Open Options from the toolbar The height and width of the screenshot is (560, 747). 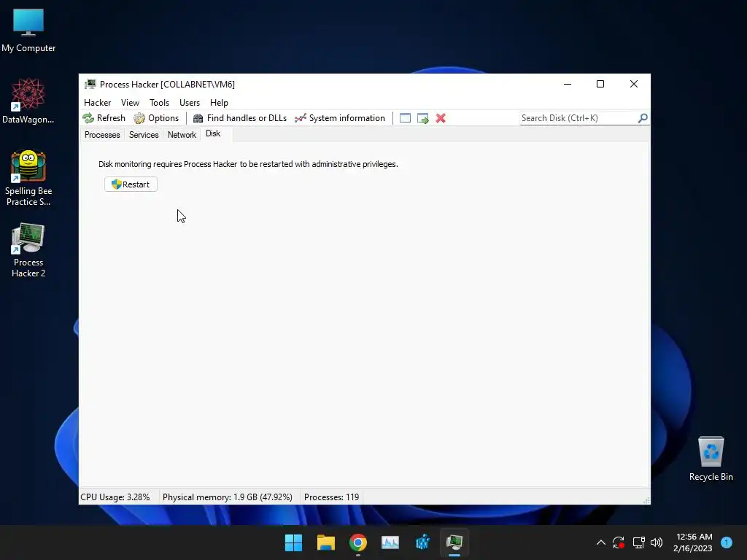(x=156, y=118)
